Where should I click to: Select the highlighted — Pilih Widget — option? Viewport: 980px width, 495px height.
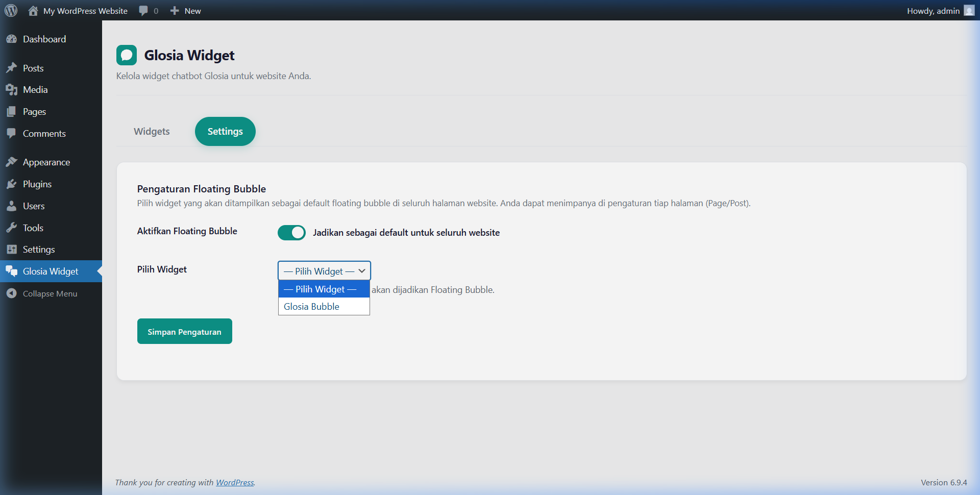pyautogui.click(x=324, y=289)
